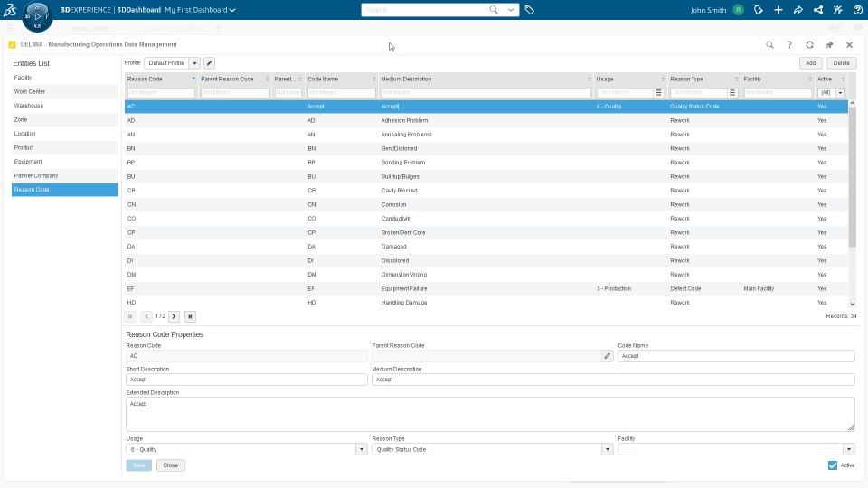This screenshot has width=868, height=488.
Task: Click the Close button in properties
Action: coord(171,465)
